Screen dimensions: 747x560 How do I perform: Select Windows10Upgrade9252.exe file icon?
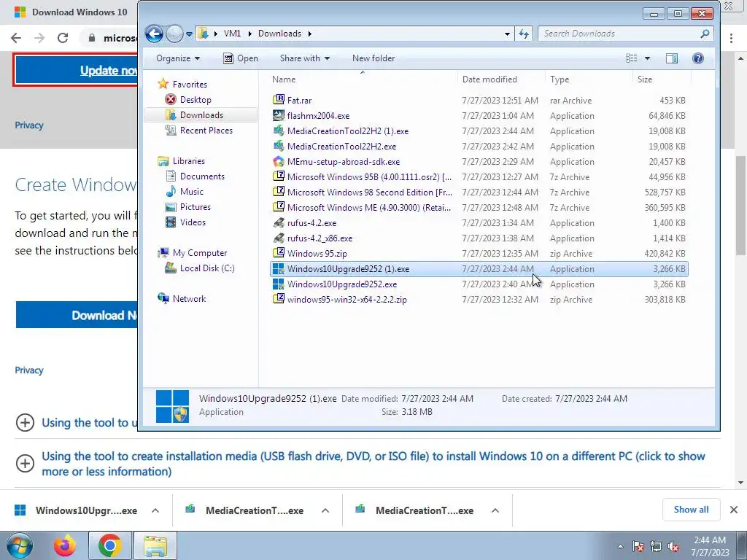[x=278, y=284]
